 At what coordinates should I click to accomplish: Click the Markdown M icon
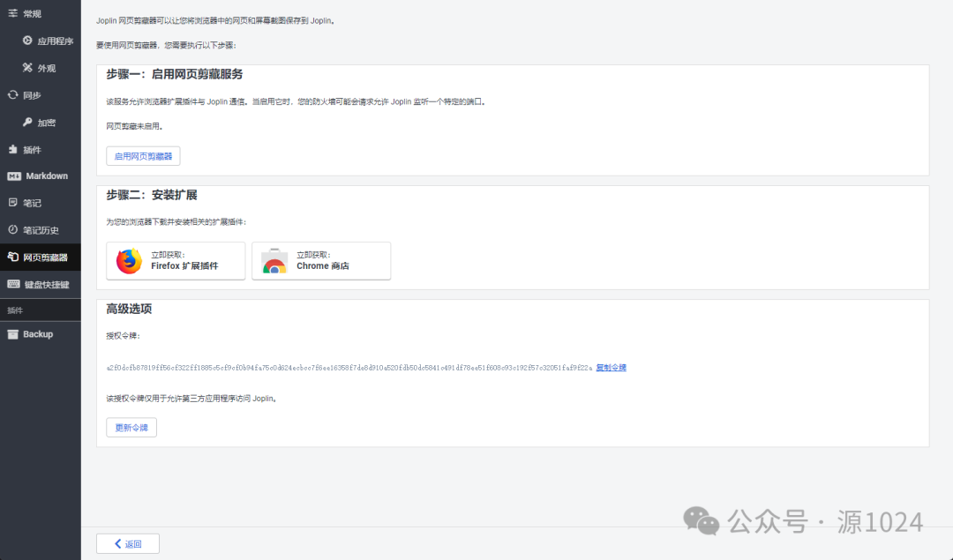coord(14,176)
